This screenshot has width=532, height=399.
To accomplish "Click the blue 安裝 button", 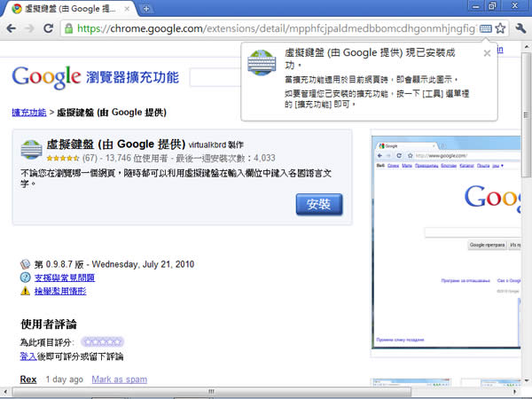I will [319, 204].
